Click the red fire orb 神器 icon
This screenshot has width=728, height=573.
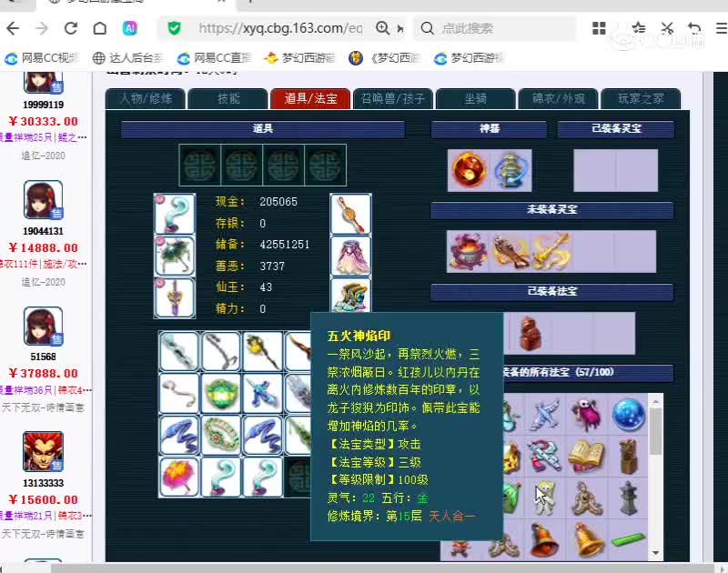469,170
